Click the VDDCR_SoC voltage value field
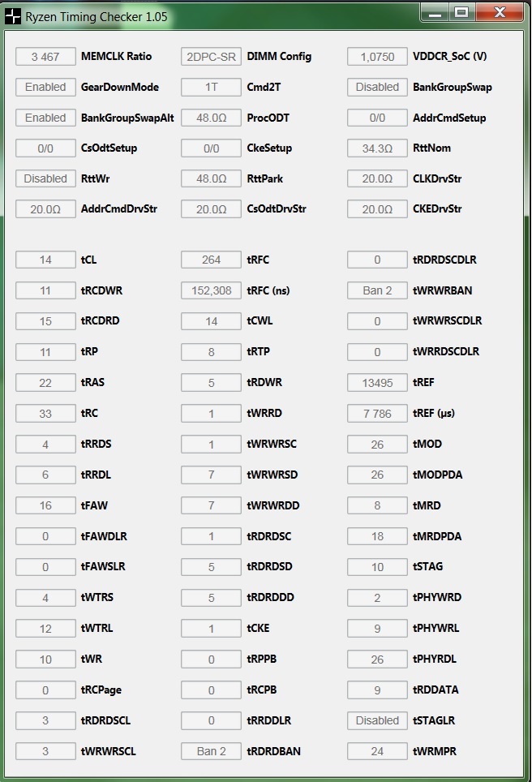Screen dimensions: 532x782 377,57
